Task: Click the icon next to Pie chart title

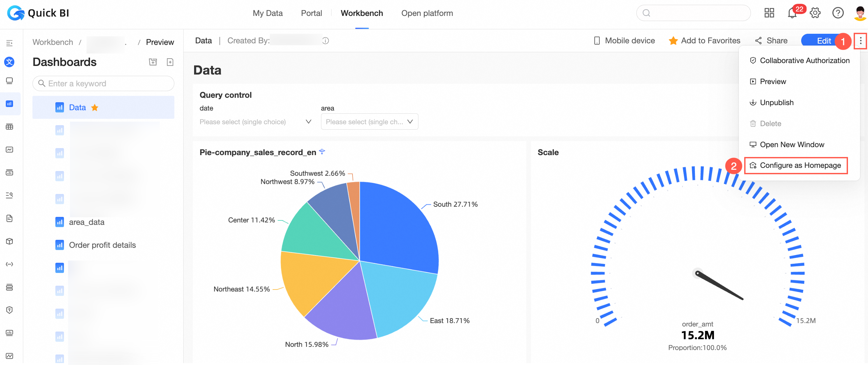Action: (x=322, y=152)
